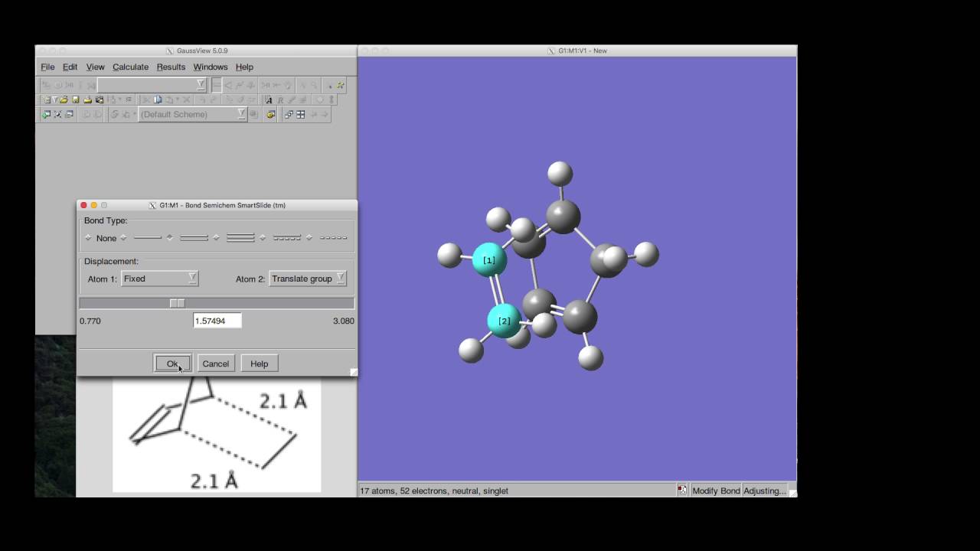Click the Cancel button in bond dialog
This screenshot has width=980, height=551.
pos(215,364)
